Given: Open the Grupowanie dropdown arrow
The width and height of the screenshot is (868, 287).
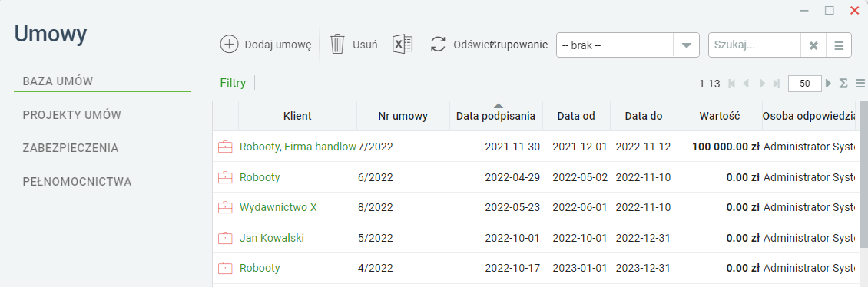Looking at the screenshot, I should coord(687,45).
